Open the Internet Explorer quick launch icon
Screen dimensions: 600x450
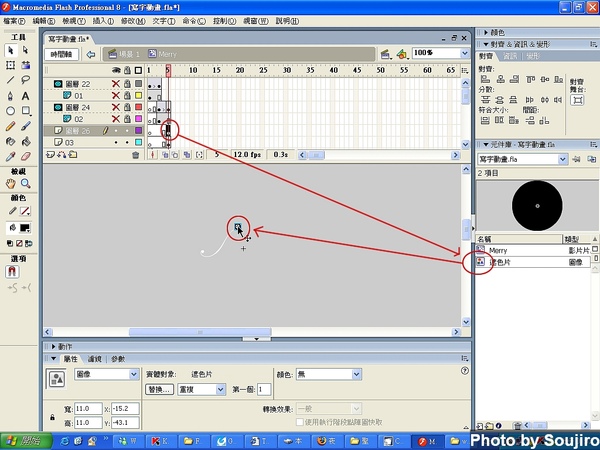(65, 441)
